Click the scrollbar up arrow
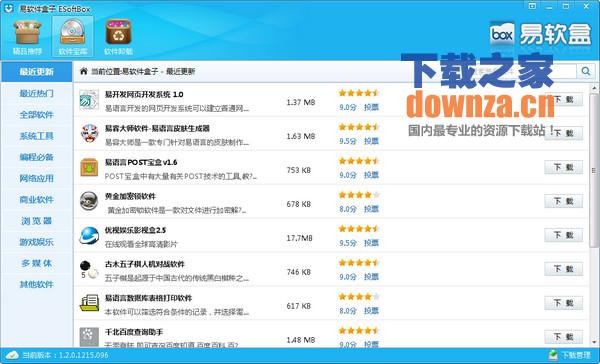Viewport: 600px width, 364px height. pyautogui.click(x=594, y=88)
